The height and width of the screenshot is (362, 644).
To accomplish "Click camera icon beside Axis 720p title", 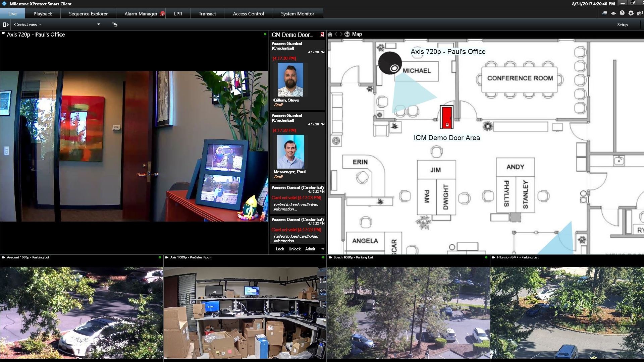I will pyautogui.click(x=3, y=33).
